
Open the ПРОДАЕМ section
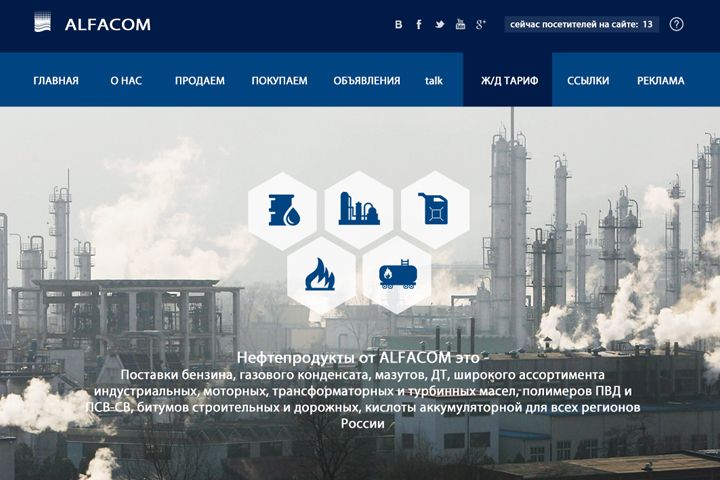200,81
